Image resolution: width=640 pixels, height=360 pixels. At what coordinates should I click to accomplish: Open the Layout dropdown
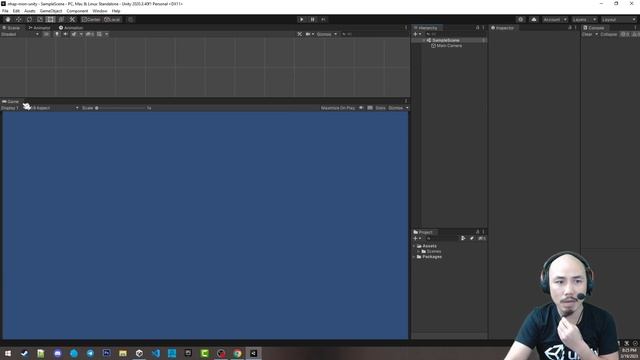tap(618, 20)
